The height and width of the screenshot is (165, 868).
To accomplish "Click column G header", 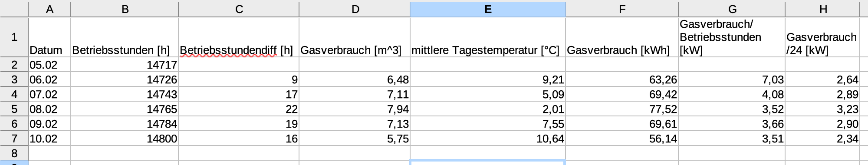I will click(732, 9).
